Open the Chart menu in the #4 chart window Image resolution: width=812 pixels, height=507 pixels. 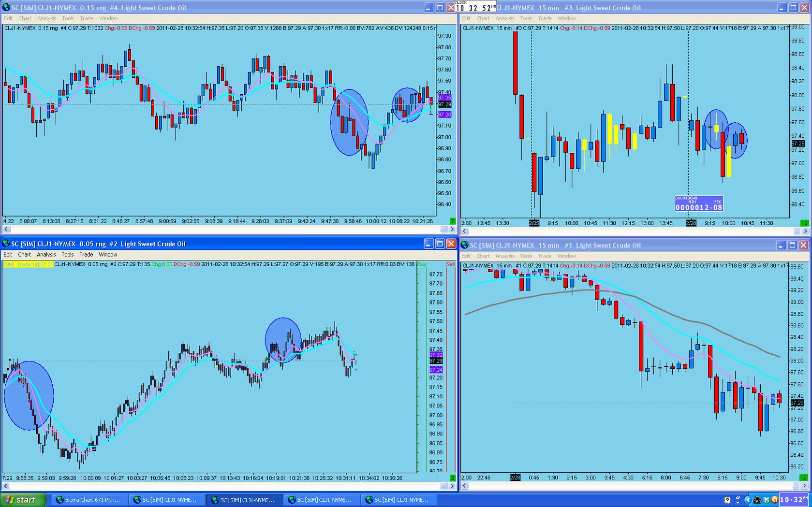click(x=25, y=18)
